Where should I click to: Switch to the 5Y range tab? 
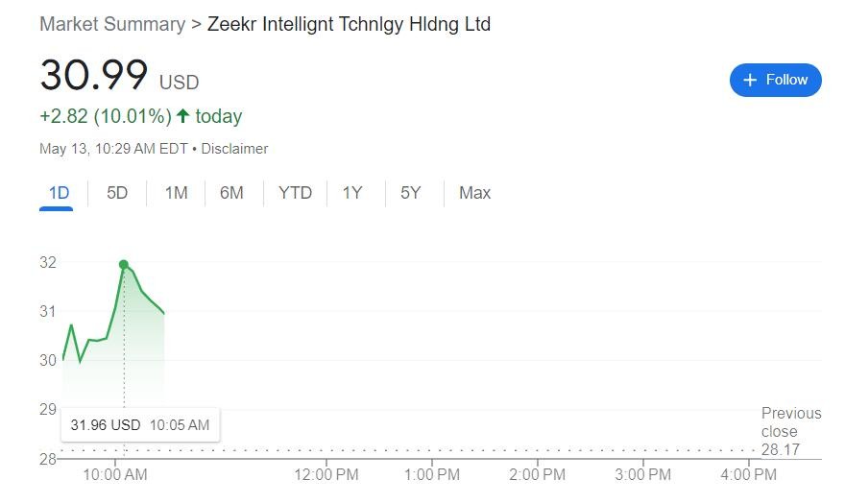click(x=410, y=193)
